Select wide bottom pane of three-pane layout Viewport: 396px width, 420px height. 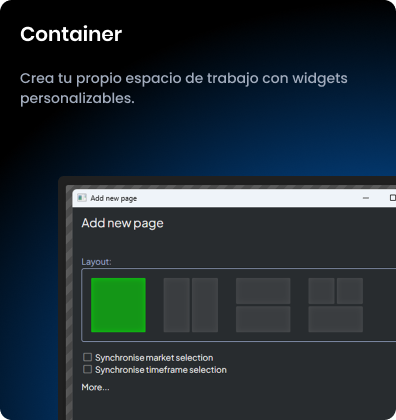pos(336,319)
